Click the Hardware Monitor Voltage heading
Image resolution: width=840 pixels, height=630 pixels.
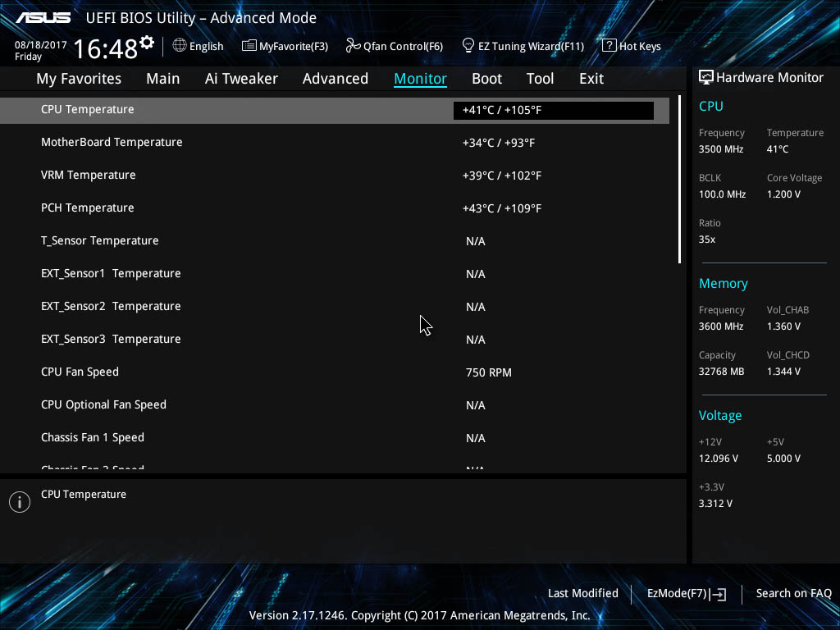click(720, 416)
